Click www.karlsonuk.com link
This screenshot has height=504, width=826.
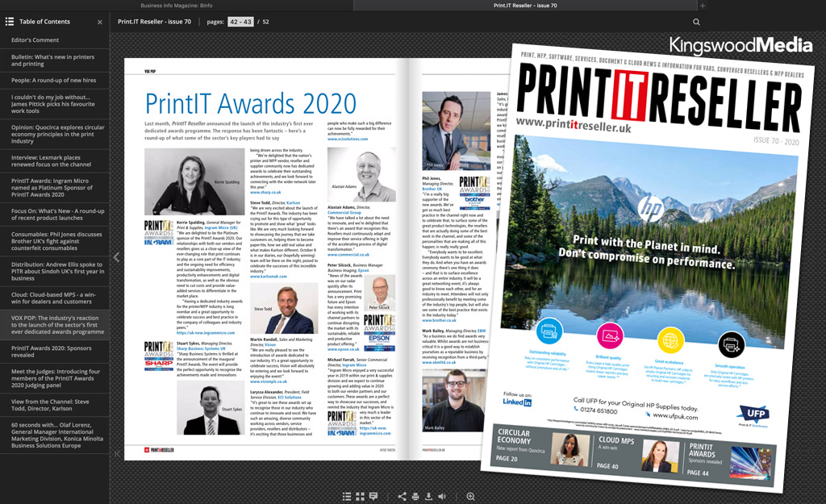pyautogui.click(x=268, y=276)
